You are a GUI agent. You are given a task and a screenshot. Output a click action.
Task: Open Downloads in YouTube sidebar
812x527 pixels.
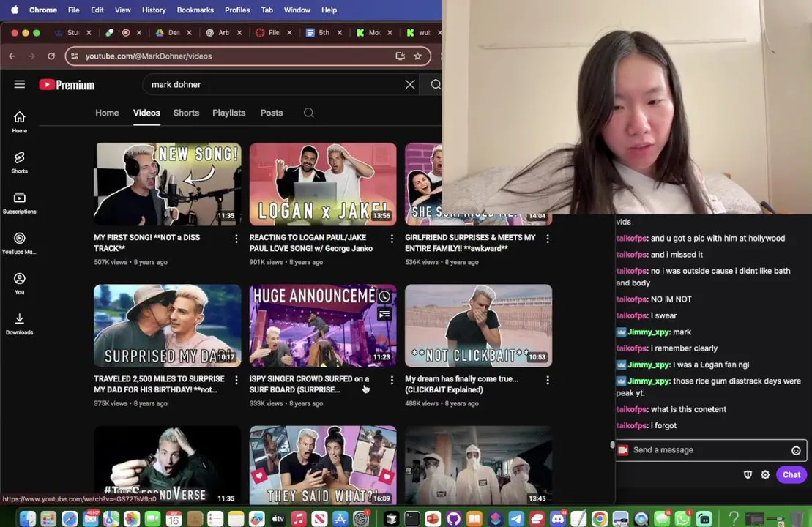coord(20,324)
